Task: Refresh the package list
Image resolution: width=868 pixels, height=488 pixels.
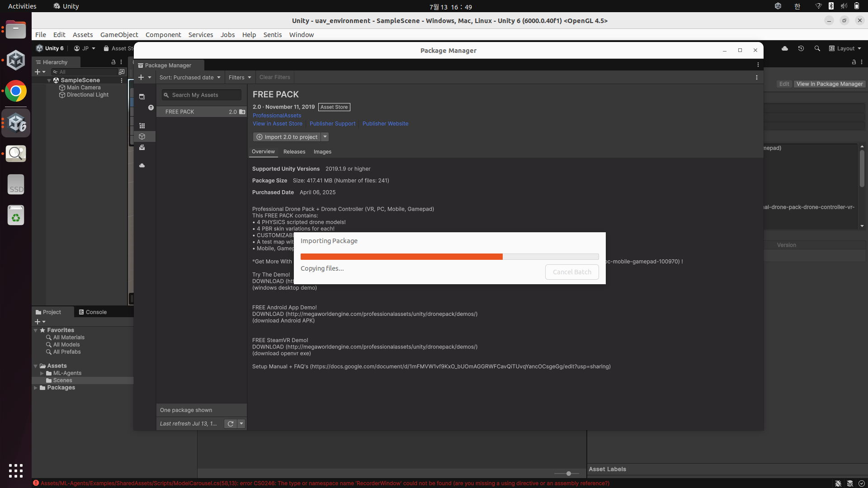Action: (231, 424)
